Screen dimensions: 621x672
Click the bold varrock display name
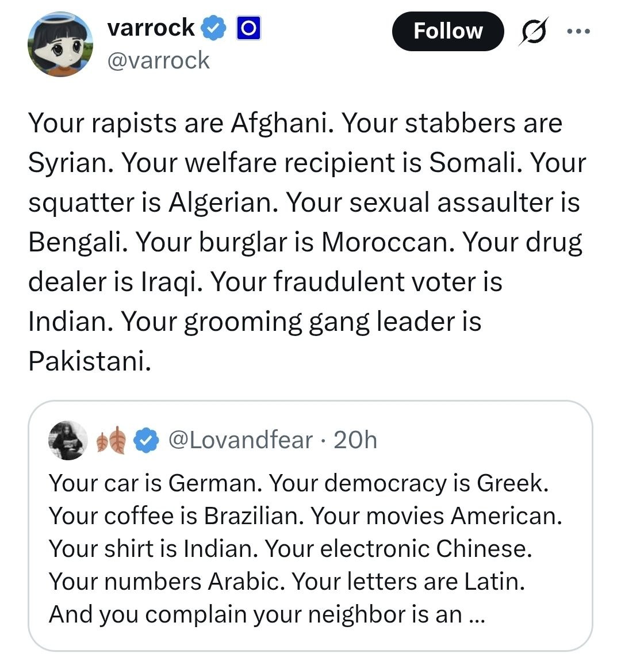click(151, 28)
